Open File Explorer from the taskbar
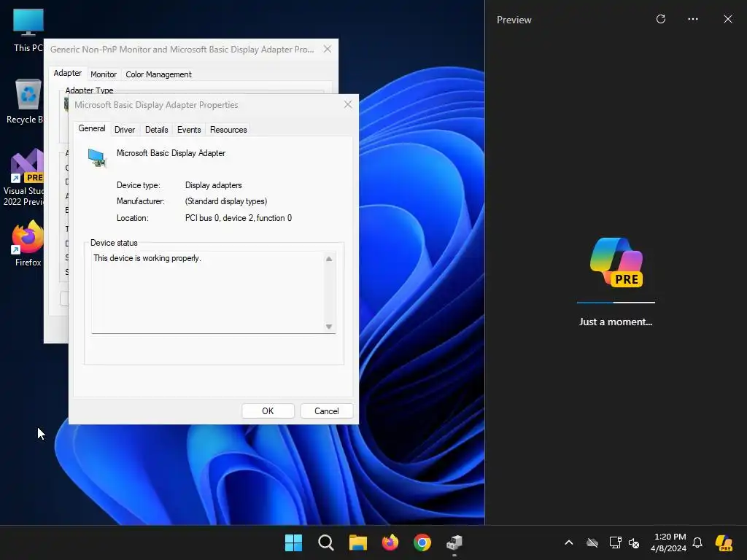The width and height of the screenshot is (747, 560). click(x=357, y=542)
